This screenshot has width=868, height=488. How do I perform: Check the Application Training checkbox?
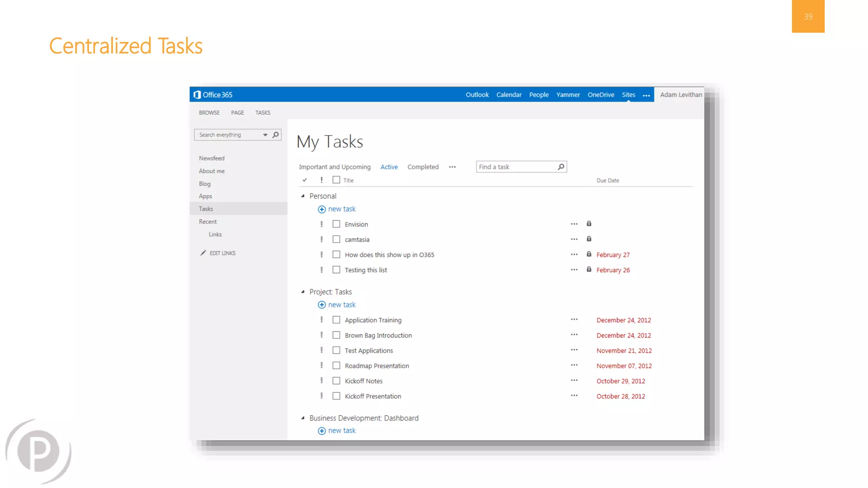click(336, 319)
